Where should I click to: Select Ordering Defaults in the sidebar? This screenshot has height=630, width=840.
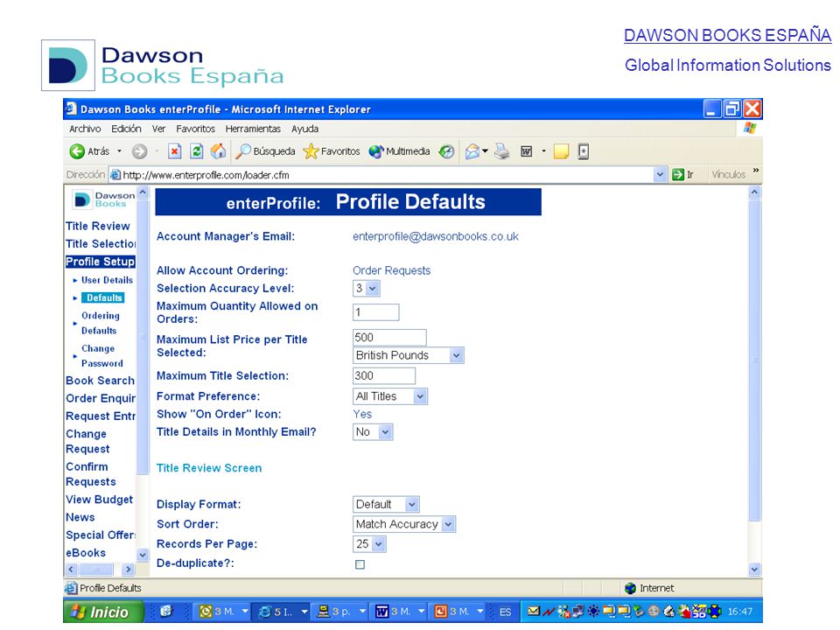100,323
